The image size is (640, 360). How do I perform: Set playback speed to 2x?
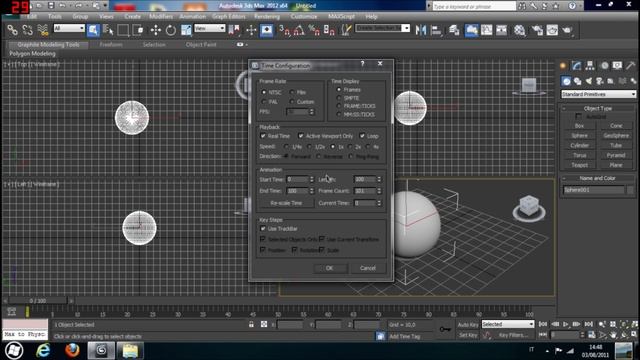(350, 147)
